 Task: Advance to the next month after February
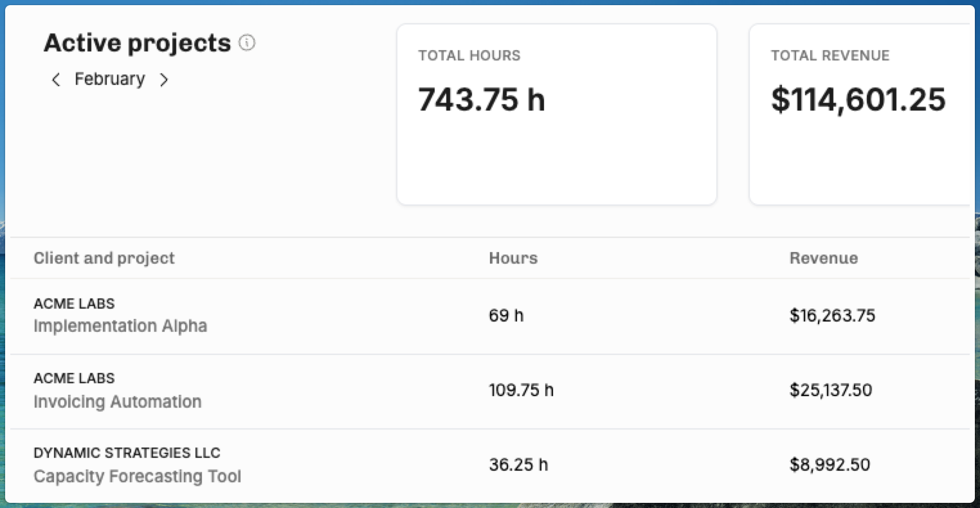click(164, 80)
